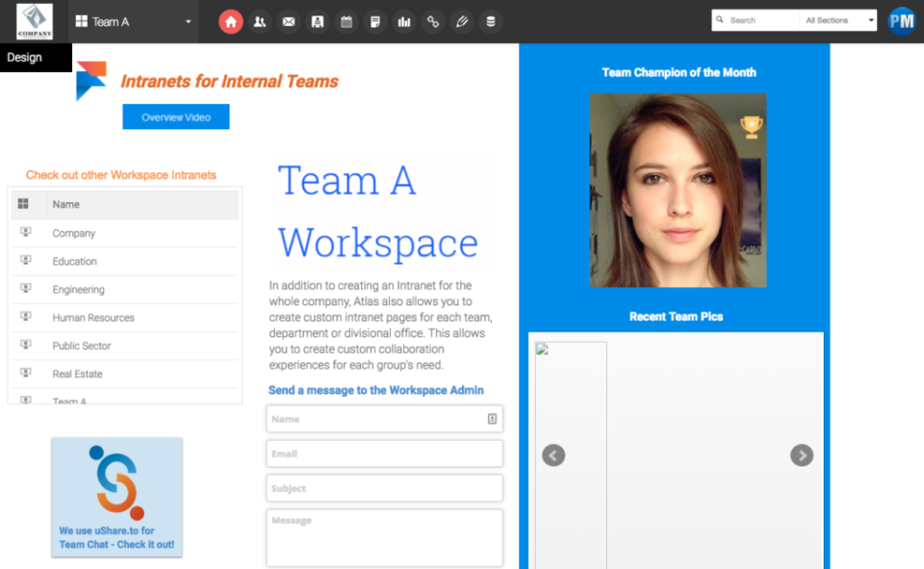Click the PM profile avatar

(x=902, y=20)
